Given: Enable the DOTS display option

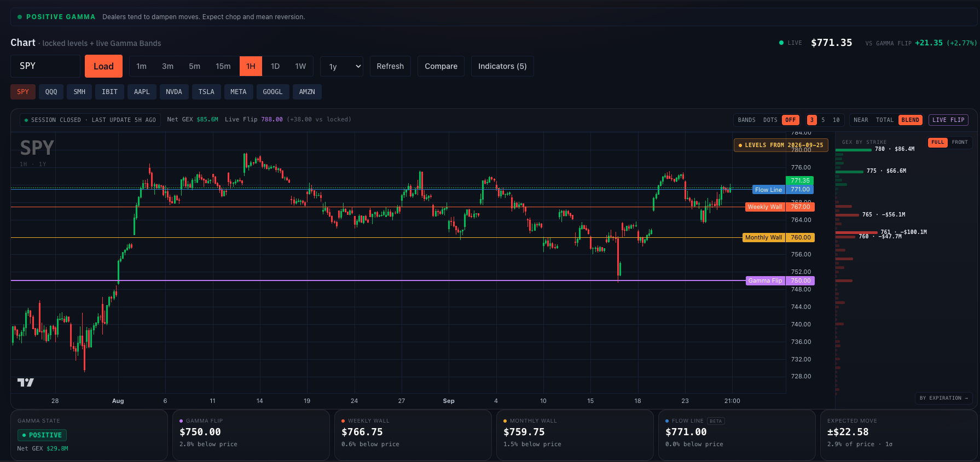Looking at the screenshot, I should coord(770,120).
